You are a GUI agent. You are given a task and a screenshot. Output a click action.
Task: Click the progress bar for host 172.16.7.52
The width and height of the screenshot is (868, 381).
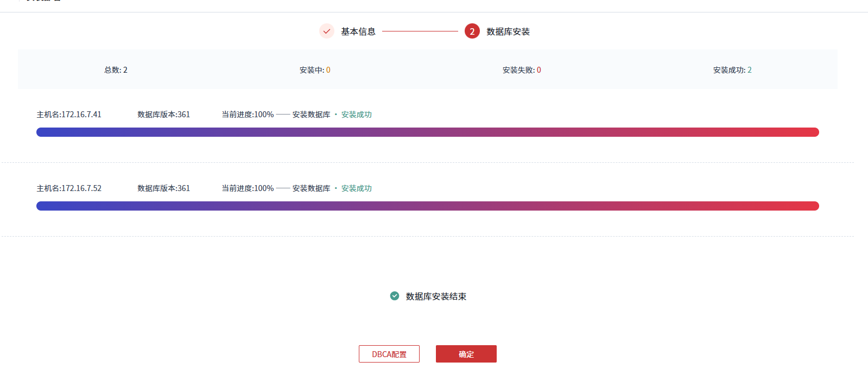coord(427,206)
